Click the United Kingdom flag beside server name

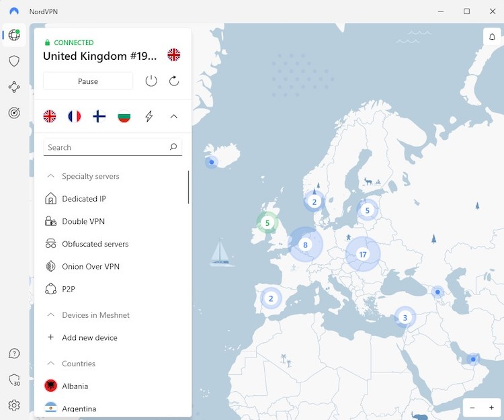pyautogui.click(x=174, y=55)
